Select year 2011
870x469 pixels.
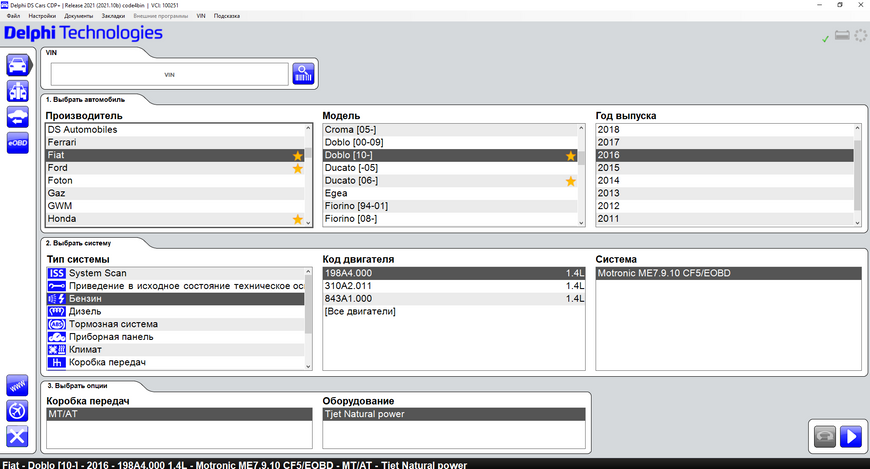[725, 219]
